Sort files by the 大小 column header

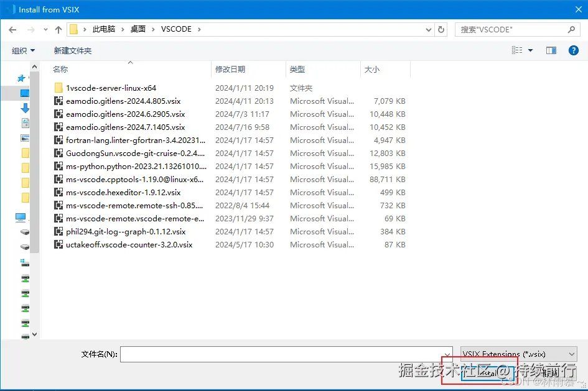pos(371,69)
